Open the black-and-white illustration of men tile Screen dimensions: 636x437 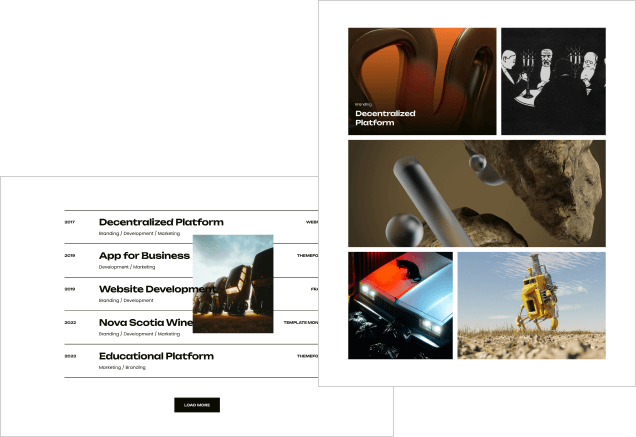[x=553, y=81]
